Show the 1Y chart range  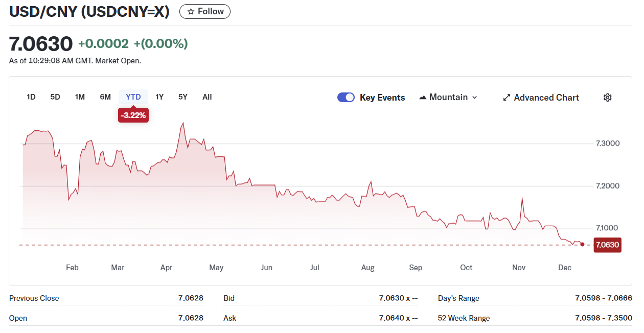pos(159,97)
